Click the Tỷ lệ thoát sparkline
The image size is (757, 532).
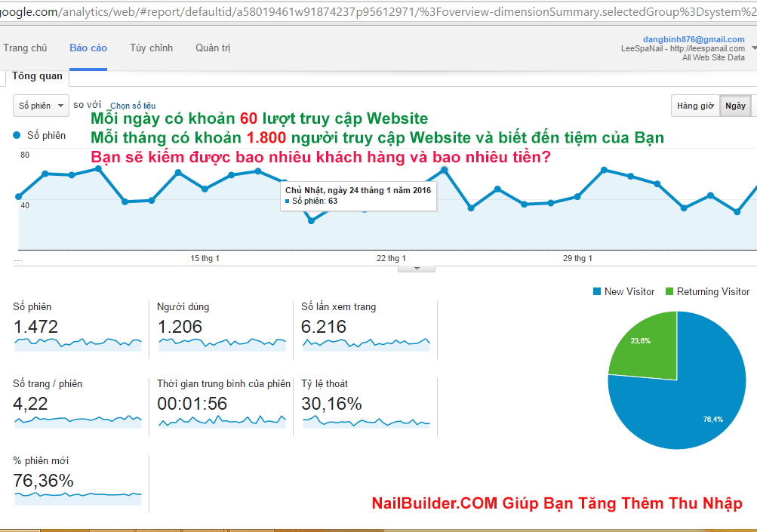[366, 421]
